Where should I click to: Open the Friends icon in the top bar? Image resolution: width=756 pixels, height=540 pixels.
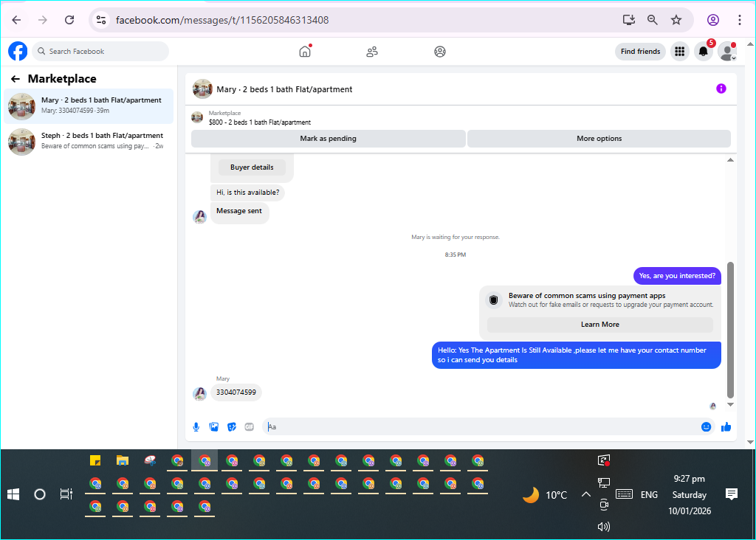coord(372,52)
